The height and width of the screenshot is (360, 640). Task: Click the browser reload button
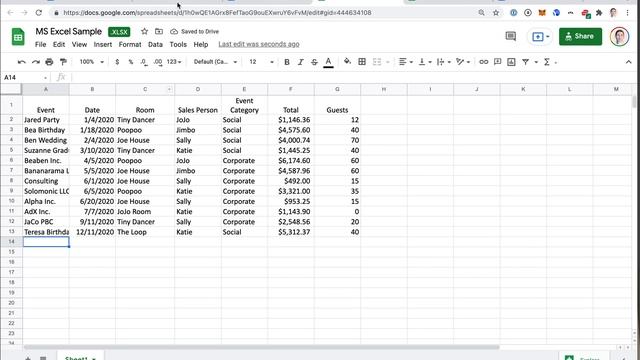coord(39,13)
